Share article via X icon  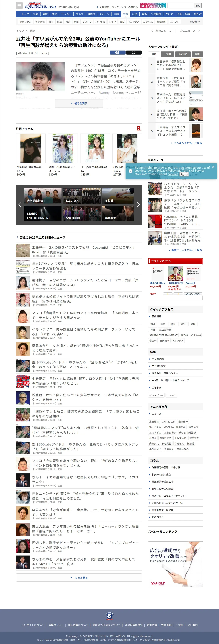[134, 53]
